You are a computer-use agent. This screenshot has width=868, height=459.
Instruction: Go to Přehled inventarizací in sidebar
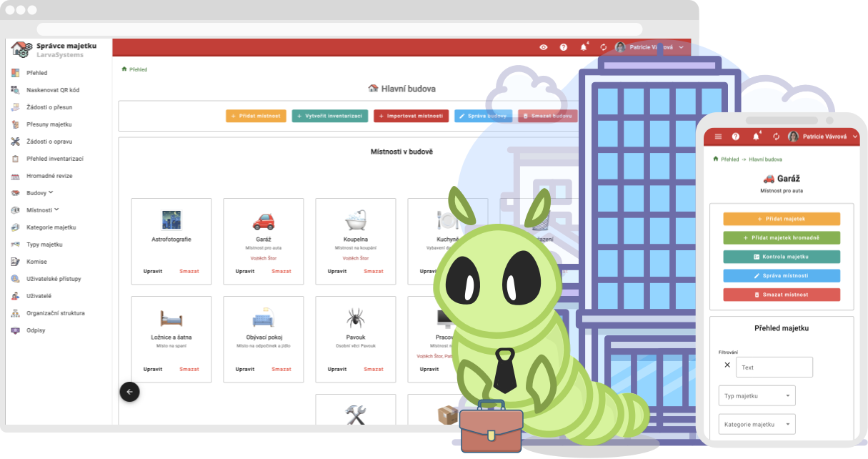point(54,159)
